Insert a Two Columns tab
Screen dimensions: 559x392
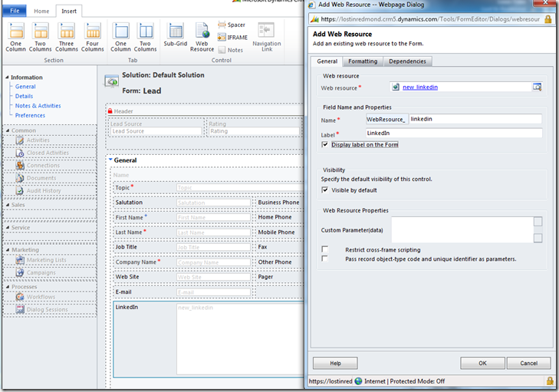(x=145, y=37)
